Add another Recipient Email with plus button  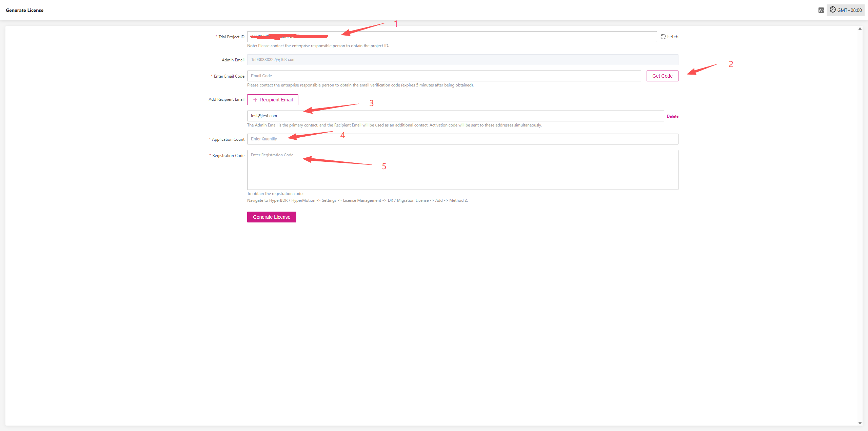pyautogui.click(x=273, y=100)
